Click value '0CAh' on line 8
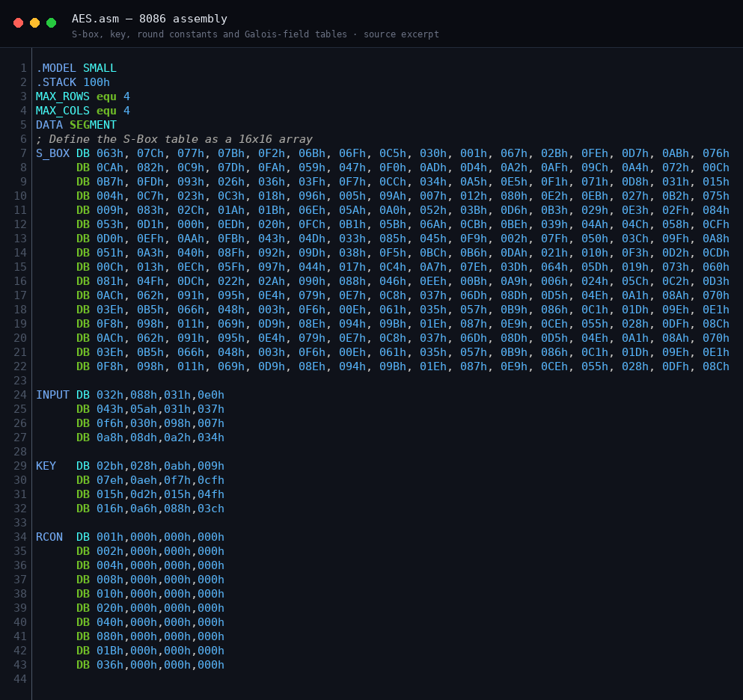The image size is (743, 700). click(110, 168)
